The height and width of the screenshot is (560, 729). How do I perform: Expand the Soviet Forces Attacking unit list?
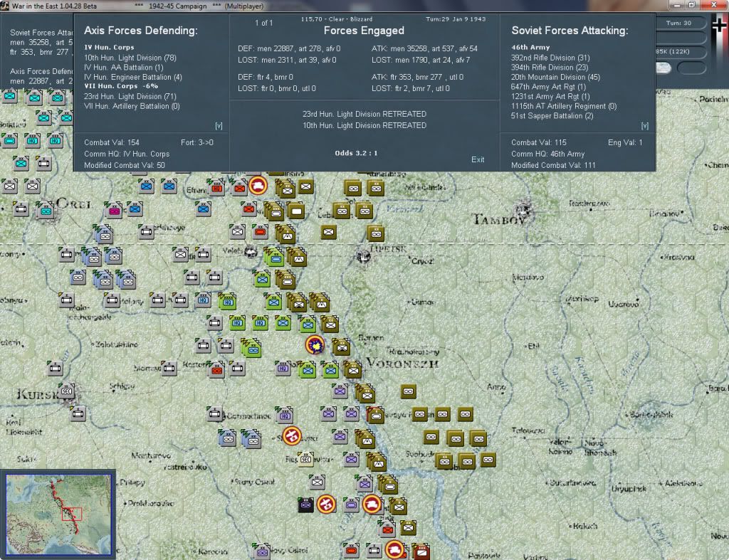click(x=645, y=126)
